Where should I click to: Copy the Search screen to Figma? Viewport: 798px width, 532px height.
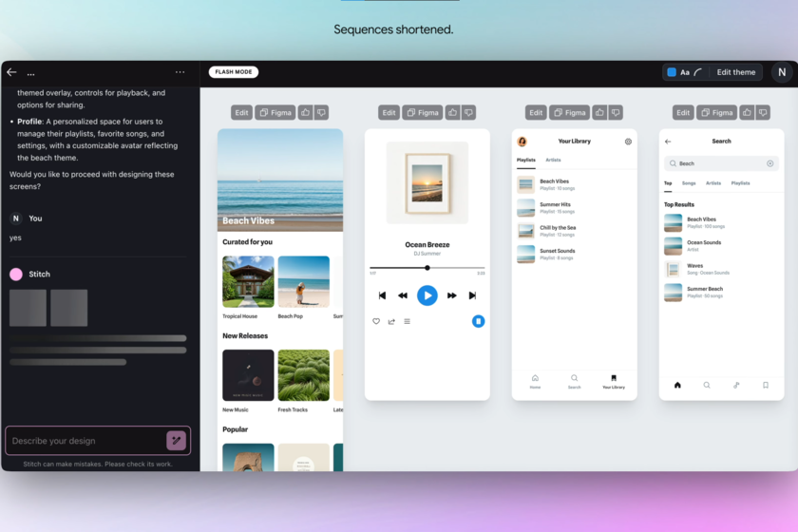717,112
